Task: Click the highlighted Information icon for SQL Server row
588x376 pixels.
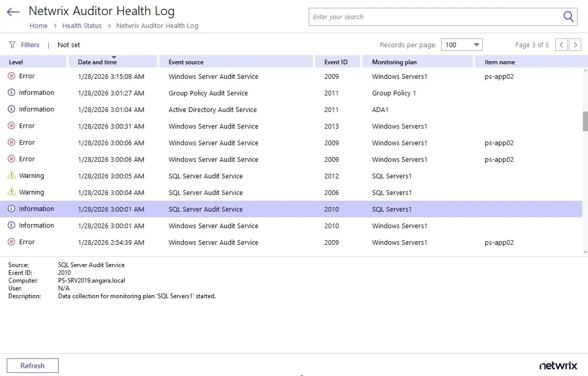Action: pyautogui.click(x=11, y=208)
